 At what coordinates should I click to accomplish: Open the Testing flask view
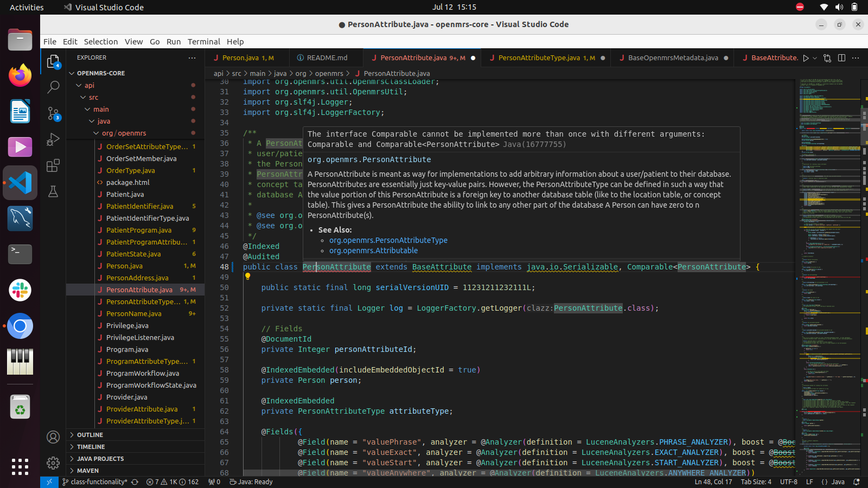53,191
